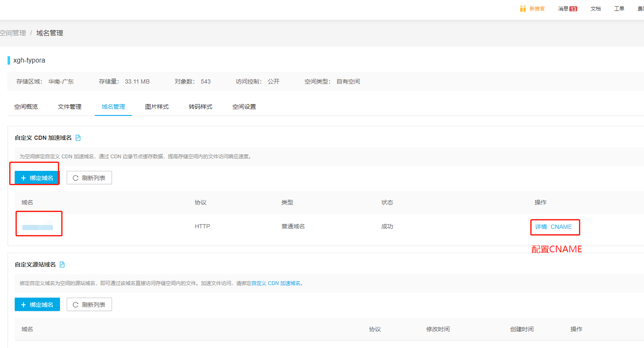Refresh the source domain list
The width and height of the screenshot is (644, 348).
point(89,305)
